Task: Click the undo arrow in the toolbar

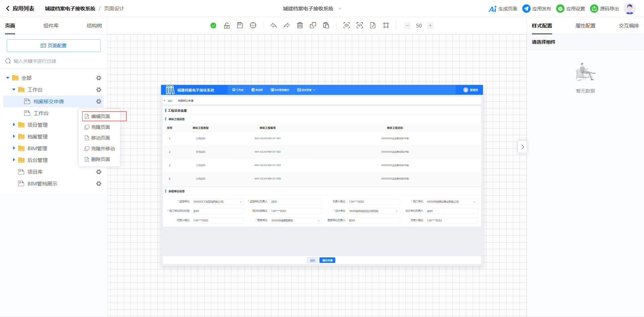Action: tap(274, 25)
